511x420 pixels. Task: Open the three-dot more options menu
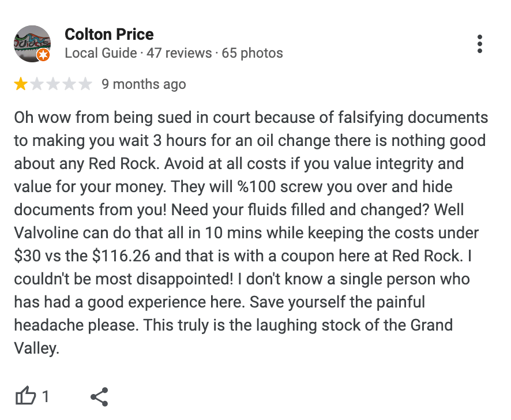(x=480, y=44)
